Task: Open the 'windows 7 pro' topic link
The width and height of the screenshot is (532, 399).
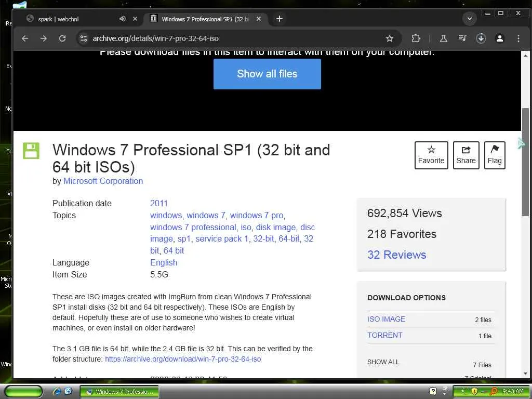Action: [257, 216]
